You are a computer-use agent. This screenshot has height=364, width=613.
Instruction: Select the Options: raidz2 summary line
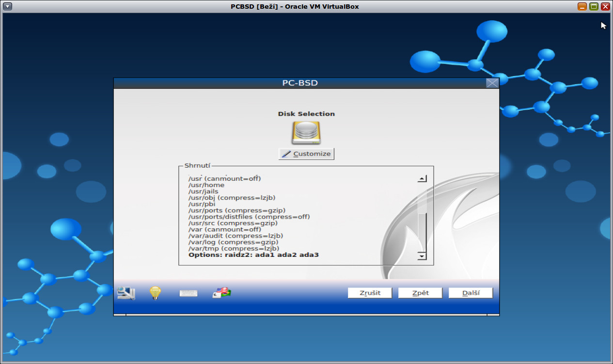tap(253, 254)
